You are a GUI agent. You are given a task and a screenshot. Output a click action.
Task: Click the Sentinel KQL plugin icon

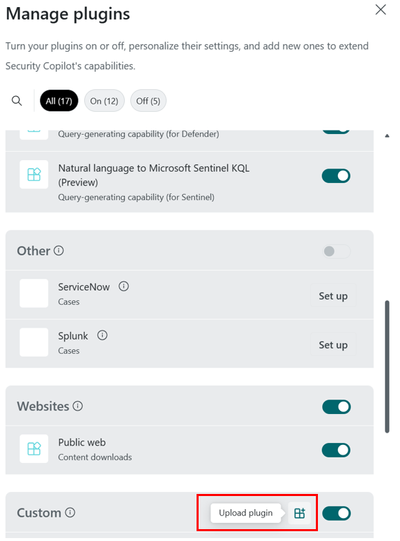pos(34,174)
